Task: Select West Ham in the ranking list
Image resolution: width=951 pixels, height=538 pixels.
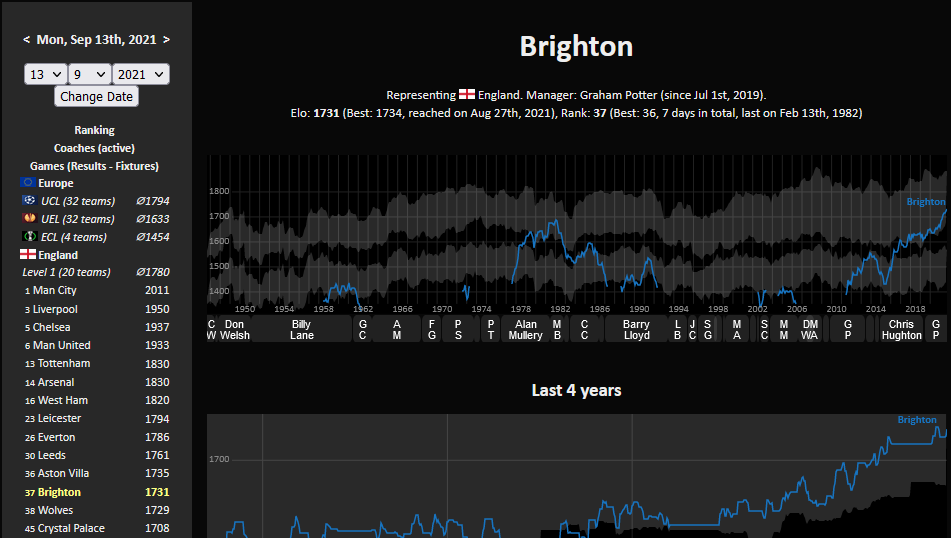Action: pyautogui.click(x=63, y=400)
